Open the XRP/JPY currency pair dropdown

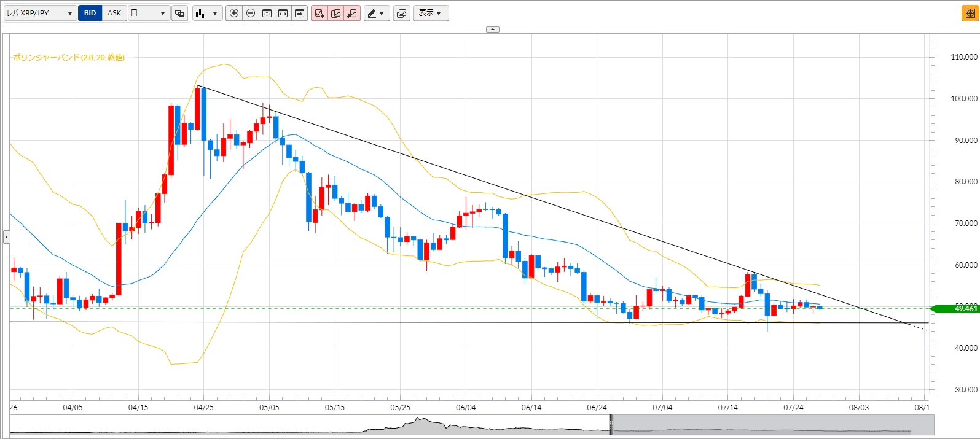tap(40, 13)
